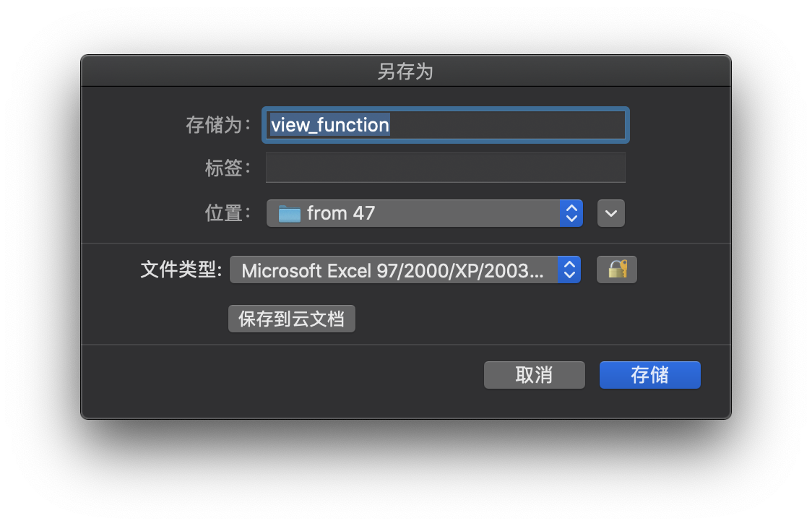The height and width of the screenshot is (526, 812).
Task: Click the 另存为 dialog title bar
Action: (405, 72)
